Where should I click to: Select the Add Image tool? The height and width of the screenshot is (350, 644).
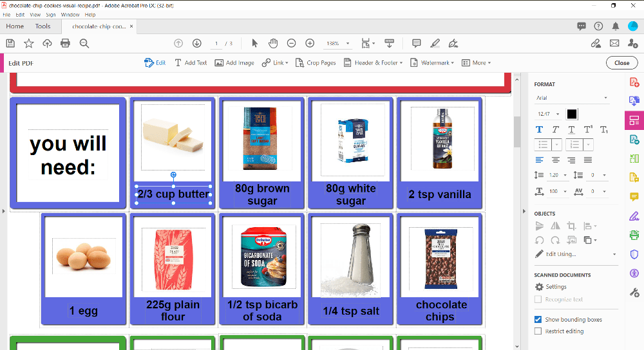coord(234,63)
